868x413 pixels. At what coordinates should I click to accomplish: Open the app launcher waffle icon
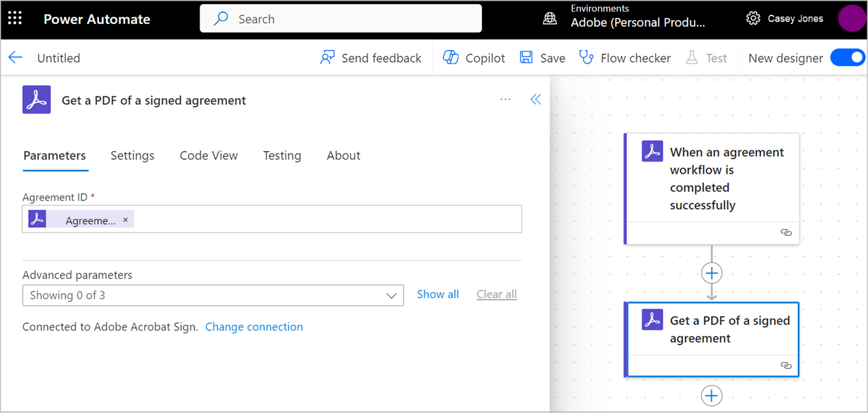(15, 19)
